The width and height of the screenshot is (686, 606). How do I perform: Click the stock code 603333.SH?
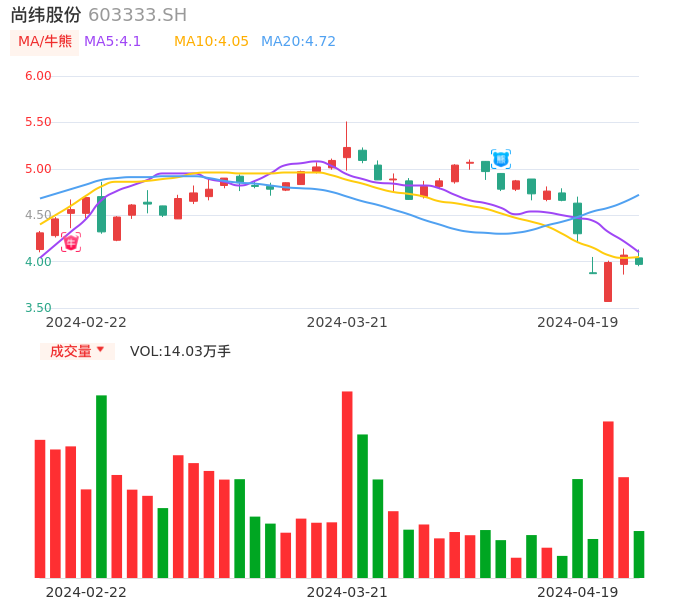point(138,15)
